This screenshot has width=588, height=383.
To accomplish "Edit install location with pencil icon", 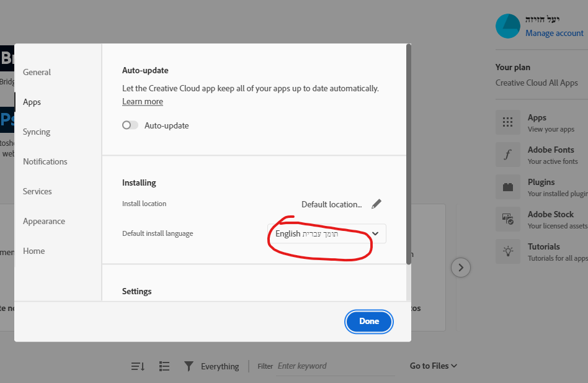I will [x=376, y=204].
